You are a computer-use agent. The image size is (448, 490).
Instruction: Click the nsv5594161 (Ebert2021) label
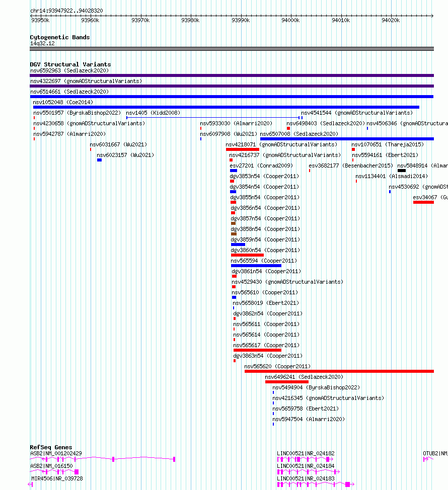tap(385, 155)
